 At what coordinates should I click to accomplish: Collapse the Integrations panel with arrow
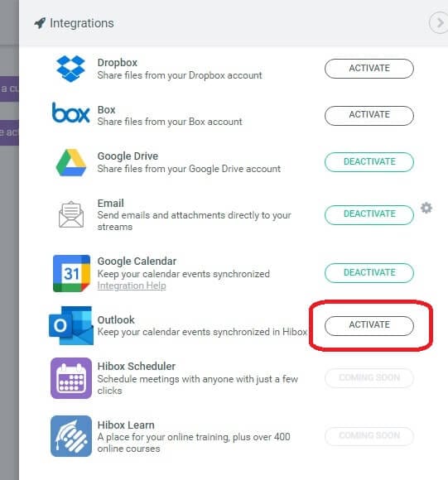pos(440,22)
